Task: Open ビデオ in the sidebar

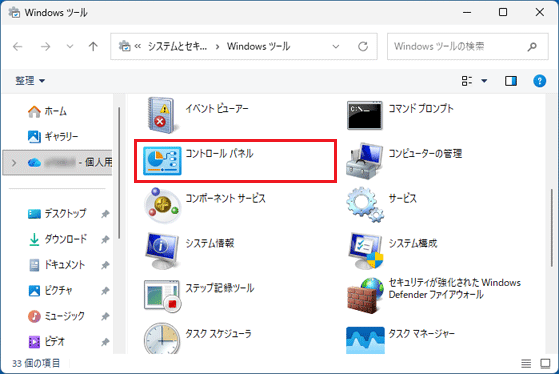Action: 47,342
